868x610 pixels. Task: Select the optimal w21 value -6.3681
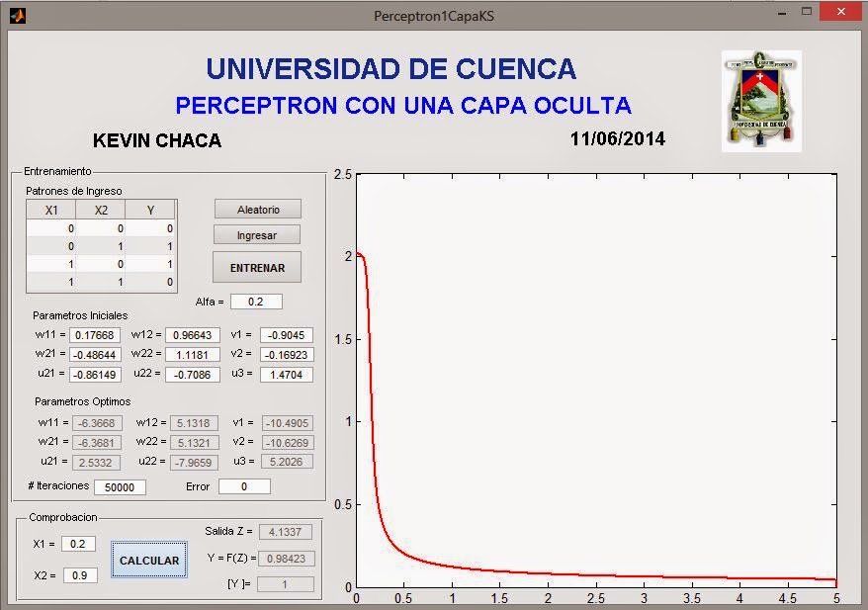[x=97, y=442]
